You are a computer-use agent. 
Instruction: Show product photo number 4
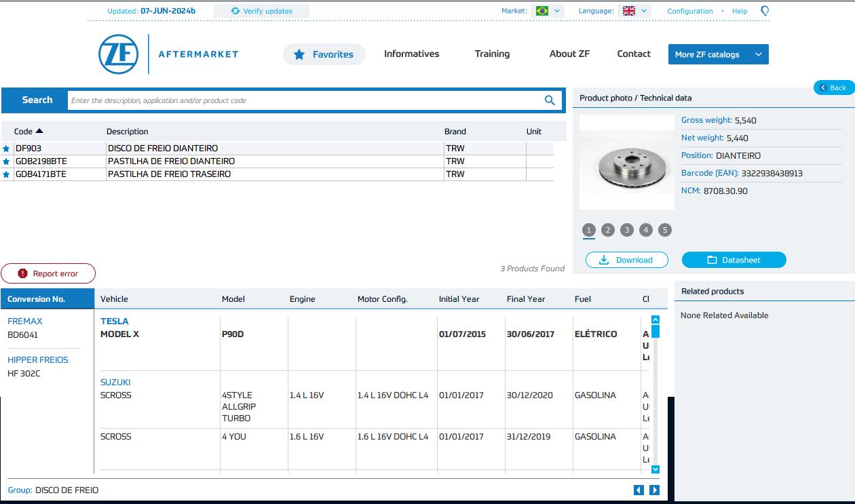coord(646,230)
